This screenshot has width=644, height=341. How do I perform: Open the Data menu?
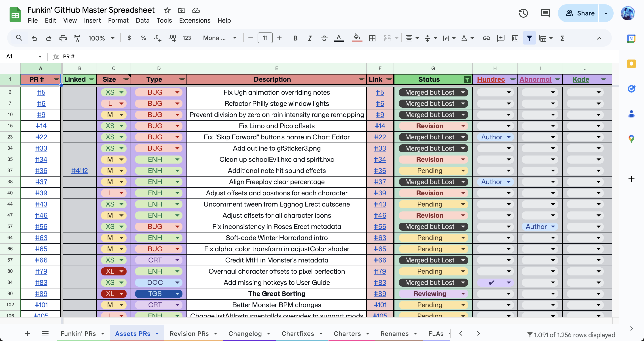click(x=142, y=20)
